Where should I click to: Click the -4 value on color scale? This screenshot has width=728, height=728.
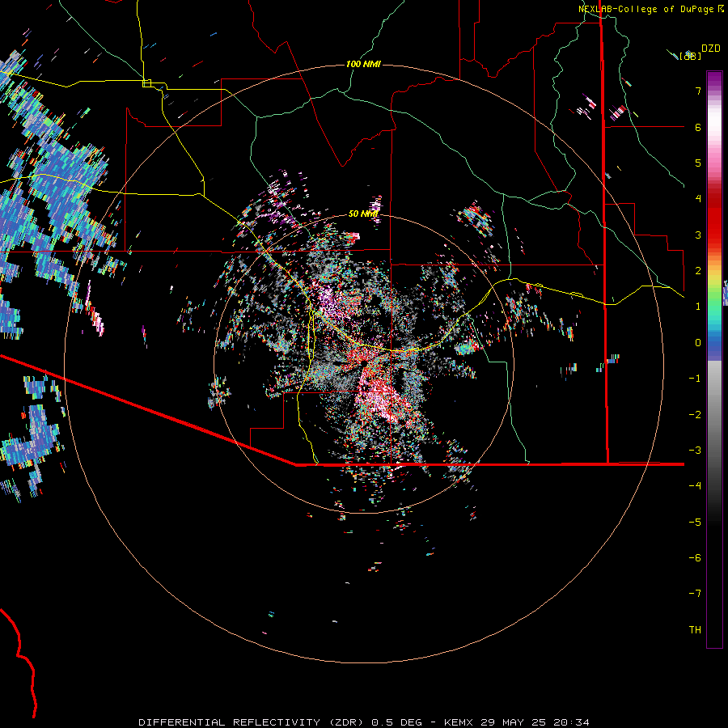pos(695,486)
